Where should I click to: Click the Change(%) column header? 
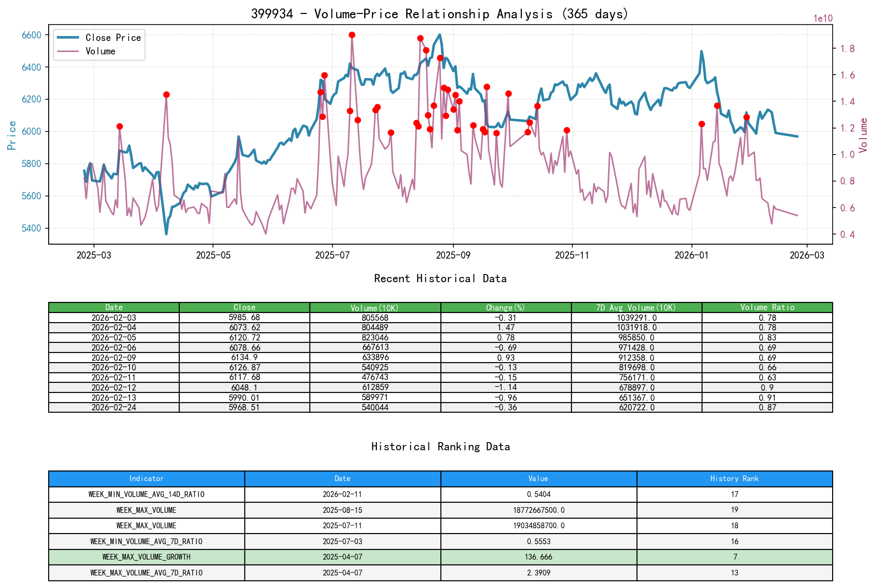click(x=505, y=307)
